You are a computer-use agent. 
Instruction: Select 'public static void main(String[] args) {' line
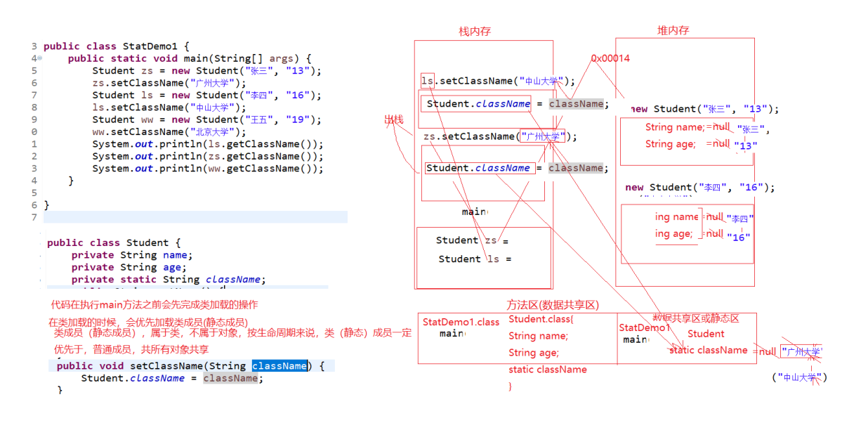point(190,58)
